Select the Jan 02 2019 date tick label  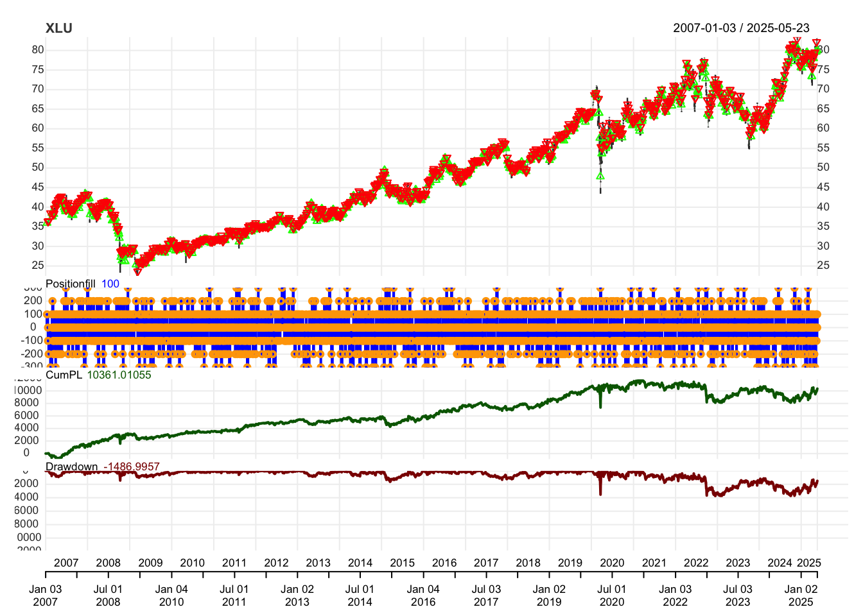pyautogui.click(x=549, y=595)
